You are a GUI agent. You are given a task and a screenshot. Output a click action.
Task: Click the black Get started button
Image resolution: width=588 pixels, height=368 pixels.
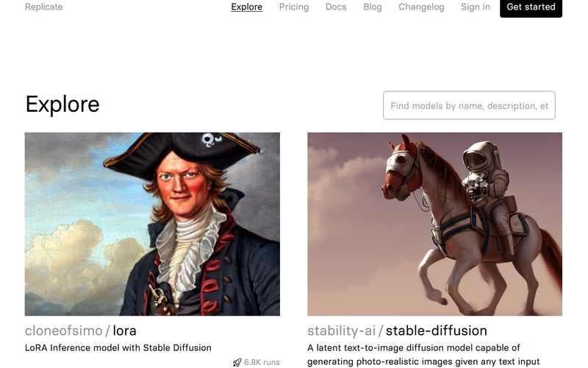click(x=531, y=7)
